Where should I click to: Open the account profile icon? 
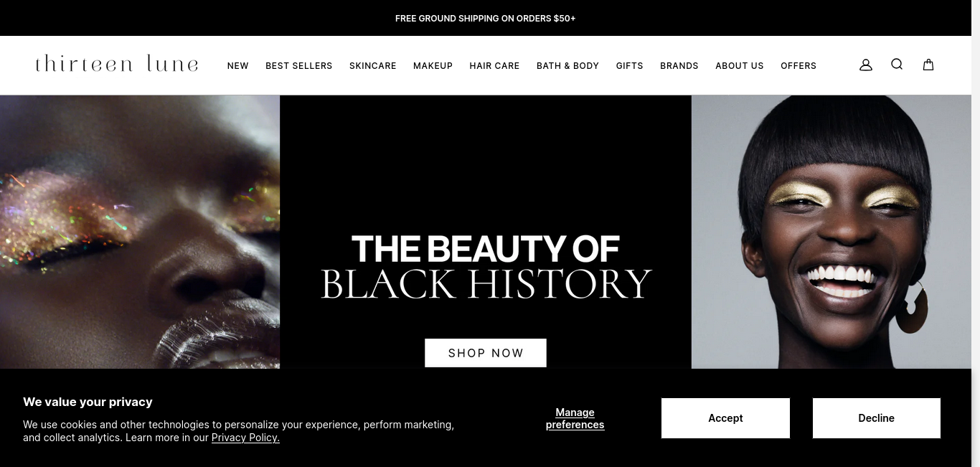pos(866,65)
